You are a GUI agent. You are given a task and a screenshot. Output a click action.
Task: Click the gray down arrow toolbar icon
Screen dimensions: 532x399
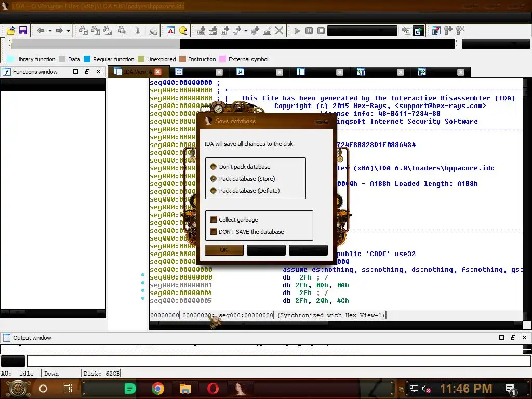click(138, 31)
